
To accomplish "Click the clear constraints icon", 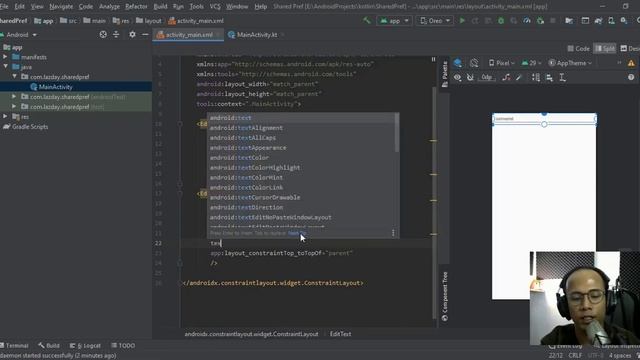I will pyautogui.click(x=506, y=77).
